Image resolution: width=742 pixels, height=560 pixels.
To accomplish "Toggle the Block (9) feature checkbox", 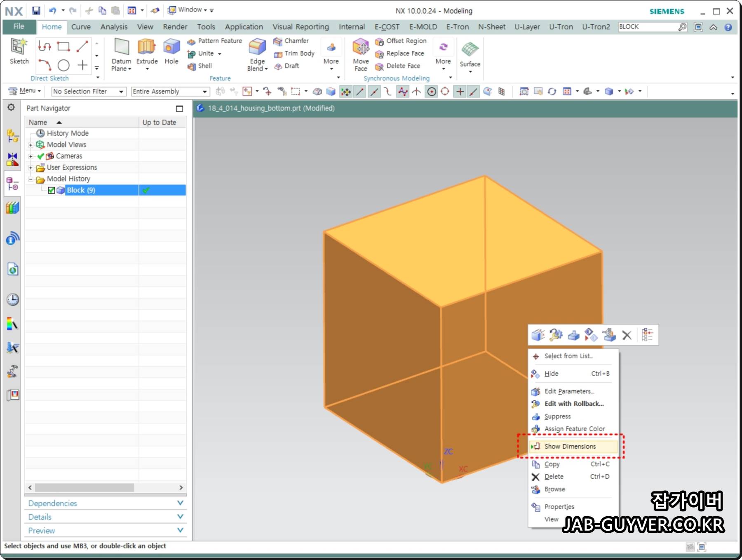I will pyautogui.click(x=52, y=190).
